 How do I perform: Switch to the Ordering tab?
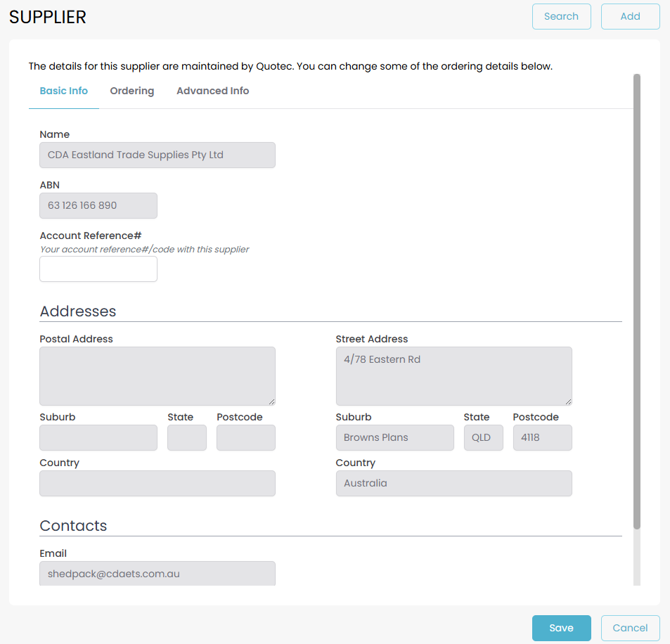pyautogui.click(x=132, y=91)
